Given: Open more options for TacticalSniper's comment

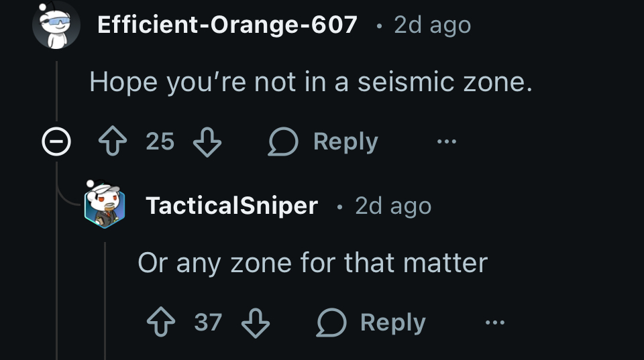Looking at the screenshot, I should [494, 322].
